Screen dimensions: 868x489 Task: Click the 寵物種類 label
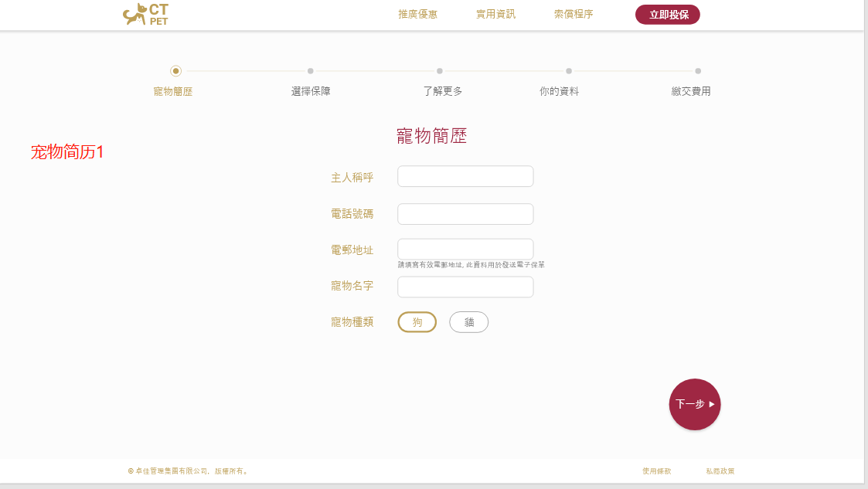(352, 322)
